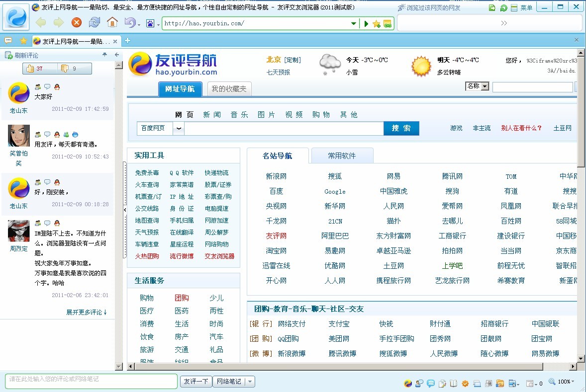Click the sidebar scrollbar up arrow
586x392 pixels.
119,66
